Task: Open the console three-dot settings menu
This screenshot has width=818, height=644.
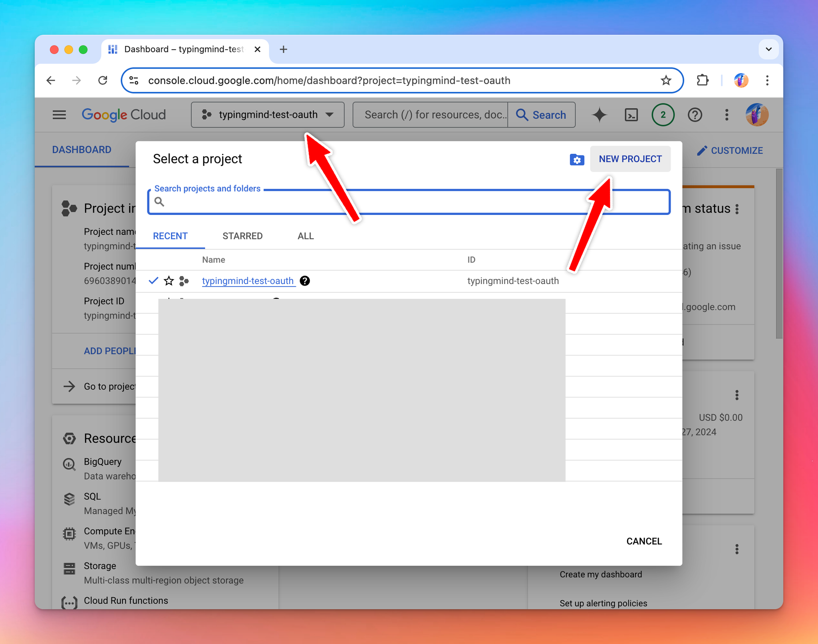Action: click(727, 115)
